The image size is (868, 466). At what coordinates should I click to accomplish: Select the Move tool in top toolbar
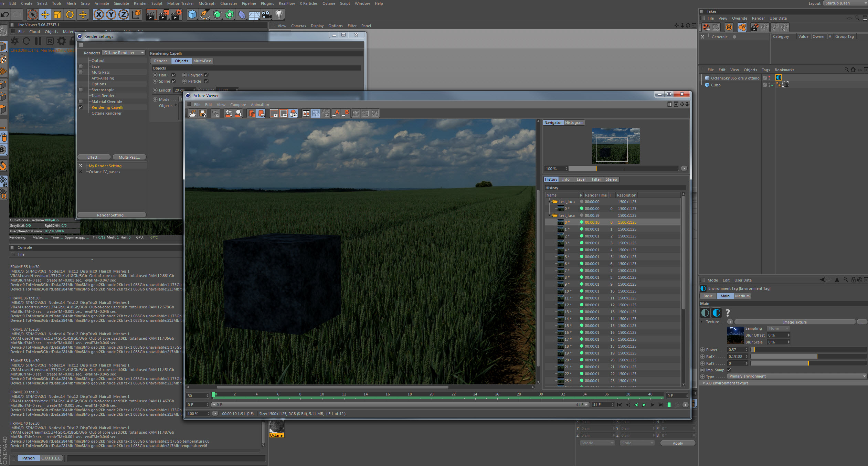(45, 14)
